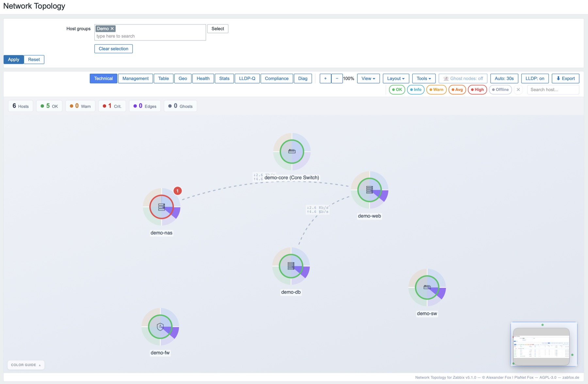Click the 0 Ghosts counter
This screenshot has width=588, height=384.
point(180,106)
